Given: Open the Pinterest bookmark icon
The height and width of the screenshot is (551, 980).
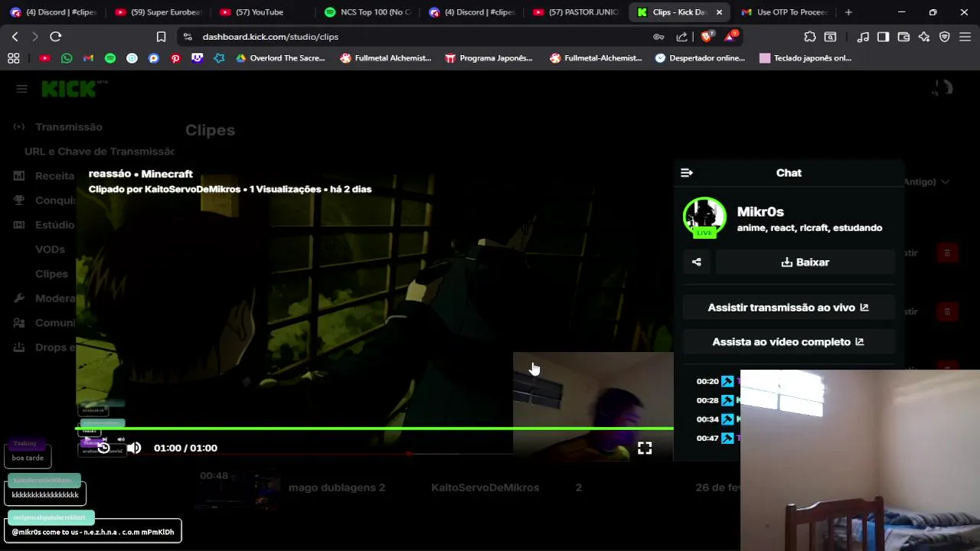Looking at the screenshot, I should pos(175,58).
